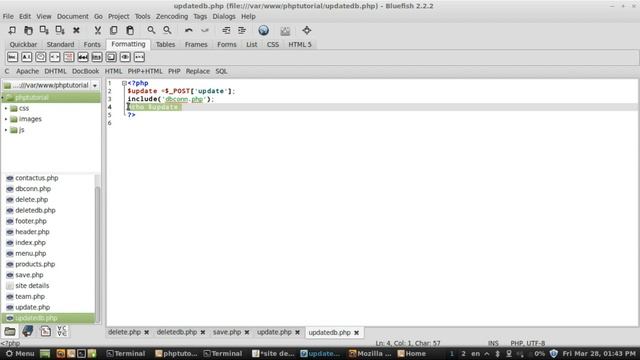Select products.php in file list
Image resolution: width=640 pixels, height=360 pixels.
[x=35, y=264]
